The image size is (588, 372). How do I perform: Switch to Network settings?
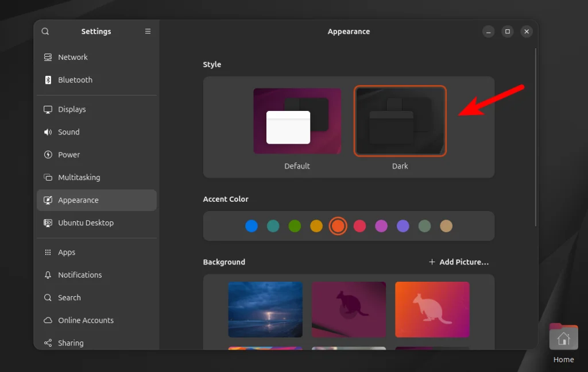point(47,57)
